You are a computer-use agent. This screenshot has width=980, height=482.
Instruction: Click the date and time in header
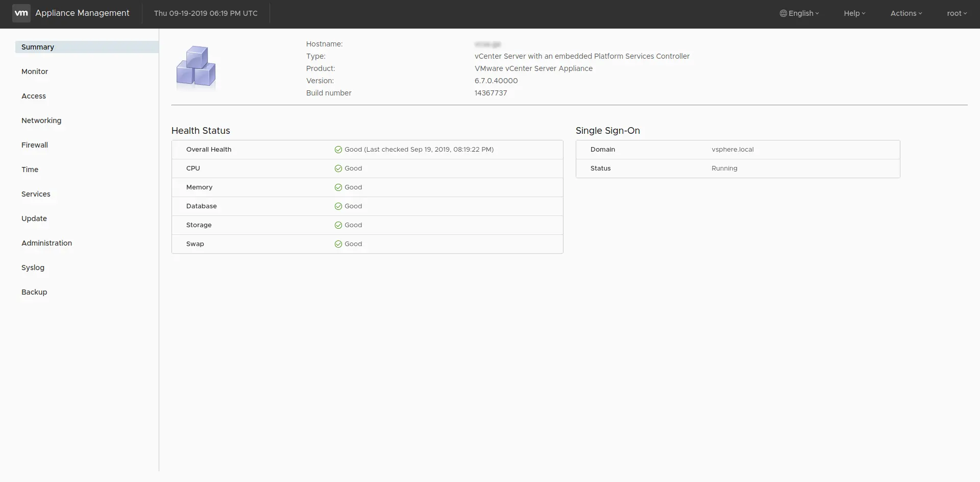(x=206, y=13)
